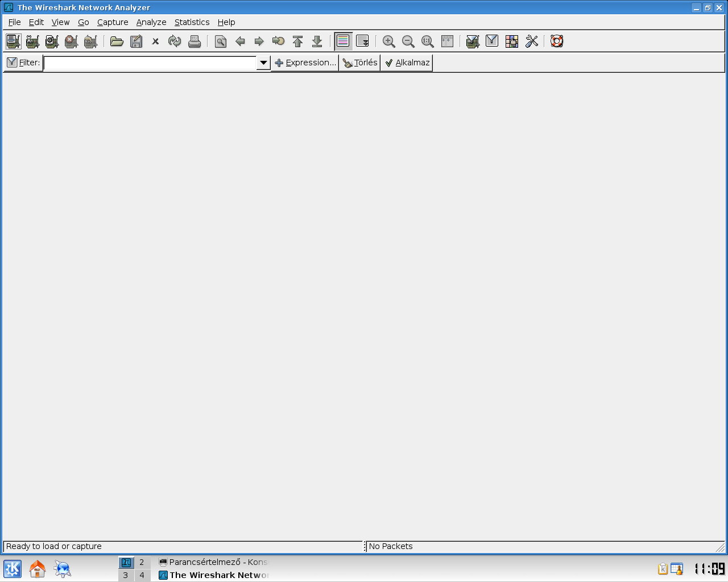Open the home folder panel icon

pos(38,569)
